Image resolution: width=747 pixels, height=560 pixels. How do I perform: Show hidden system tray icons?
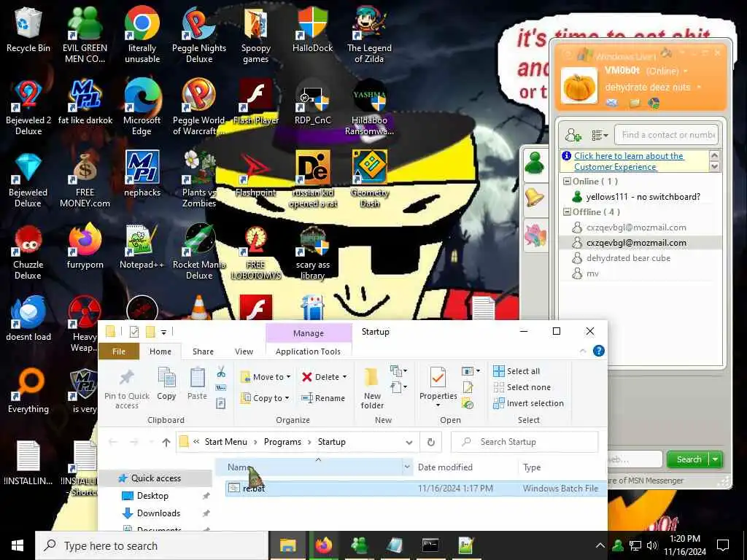[600, 545]
